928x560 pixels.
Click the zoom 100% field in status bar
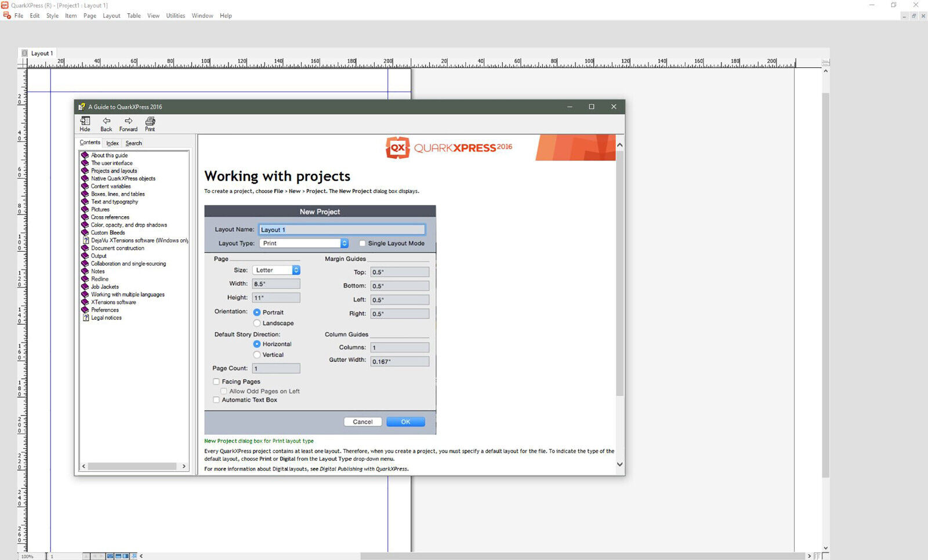tap(30, 557)
